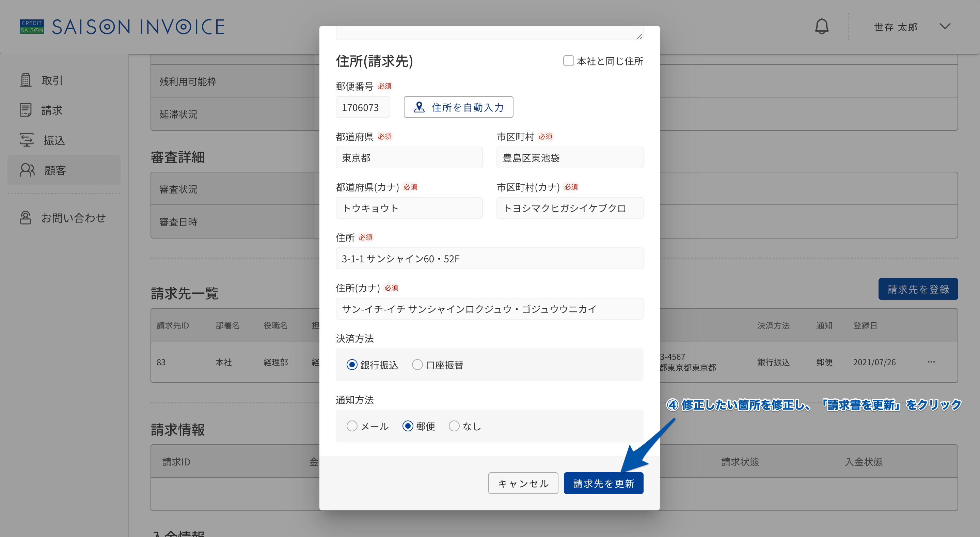Check 本社と同じ住所 checkbox
Image resolution: width=980 pixels, height=537 pixels.
pos(568,61)
